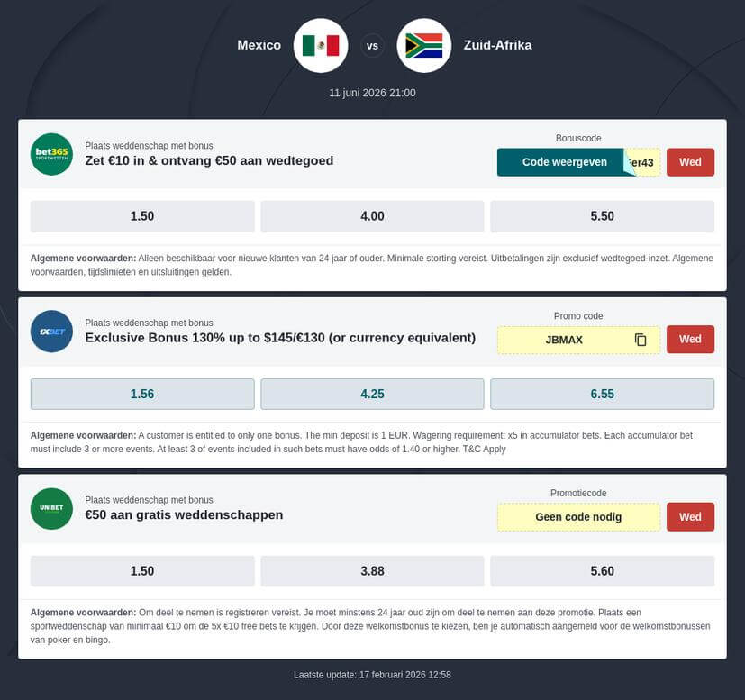Image resolution: width=745 pixels, height=700 pixels.
Task: Select bet365 draw odds 4.00
Action: coord(372,216)
